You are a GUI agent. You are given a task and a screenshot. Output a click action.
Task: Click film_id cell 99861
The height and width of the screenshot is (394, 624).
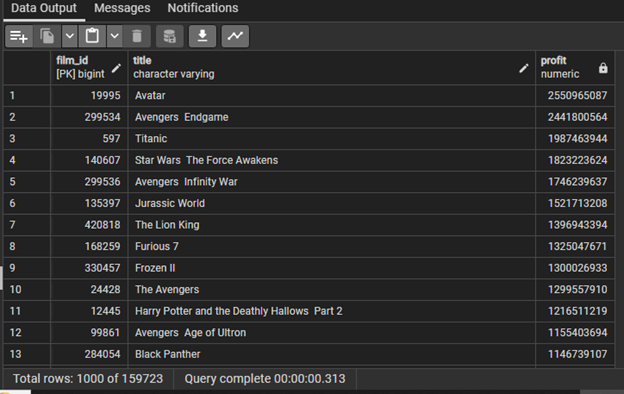(89, 333)
